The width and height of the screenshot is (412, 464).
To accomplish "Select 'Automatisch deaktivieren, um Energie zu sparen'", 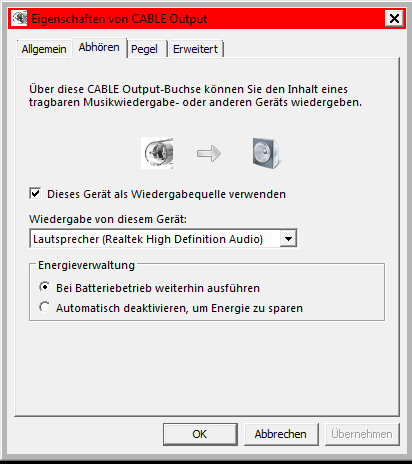I will pos(45,307).
